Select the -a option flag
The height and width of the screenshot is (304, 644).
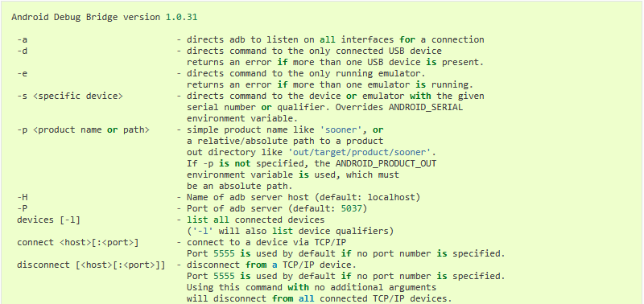pyautogui.click(x=23, y=39)
